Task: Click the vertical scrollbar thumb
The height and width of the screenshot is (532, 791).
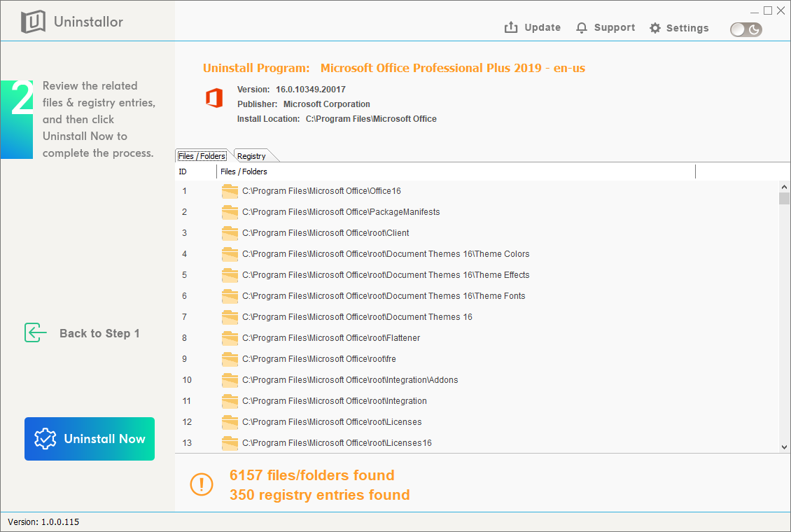Action: [x=784, y=198]
